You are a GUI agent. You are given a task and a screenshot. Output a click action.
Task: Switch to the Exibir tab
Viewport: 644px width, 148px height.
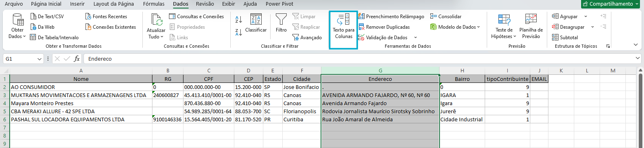coord(229,4)
